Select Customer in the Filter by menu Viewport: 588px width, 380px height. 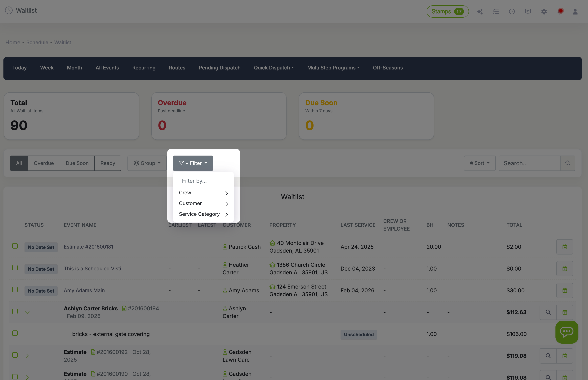click(x=190, y=203)
